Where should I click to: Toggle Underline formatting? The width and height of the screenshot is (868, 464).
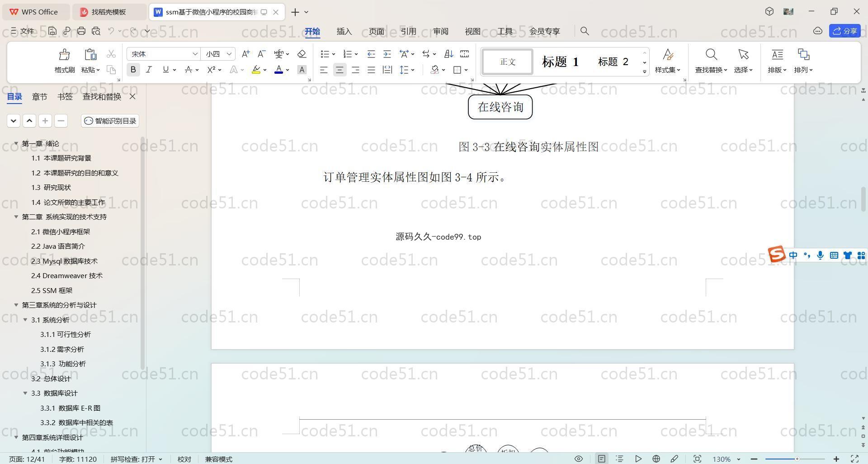click(x=165, y=70)
